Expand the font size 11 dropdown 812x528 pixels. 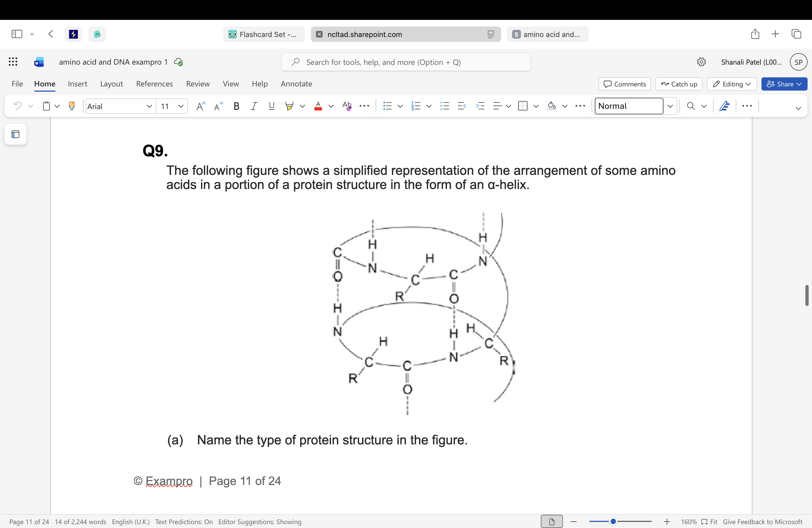point(181,106)
